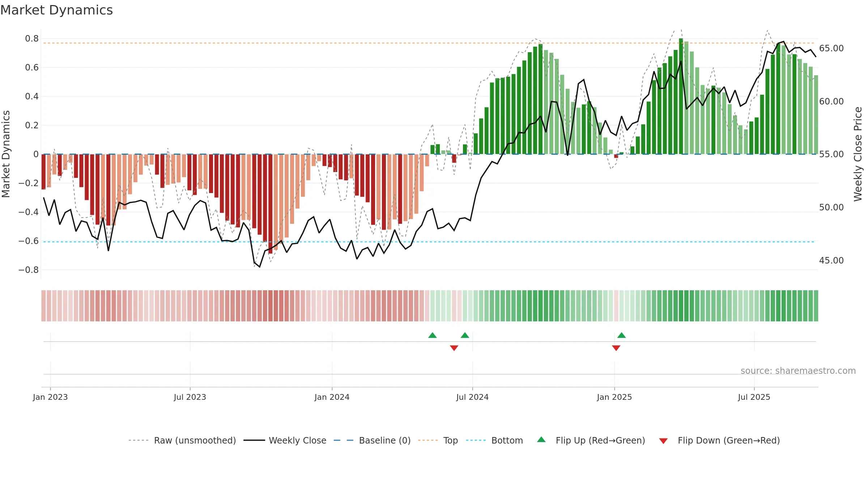Image resolution: width=868 pixels, height=488 pixels.
Task: Click the 65.00 price axis label
Action: click(x=831, y=48)
